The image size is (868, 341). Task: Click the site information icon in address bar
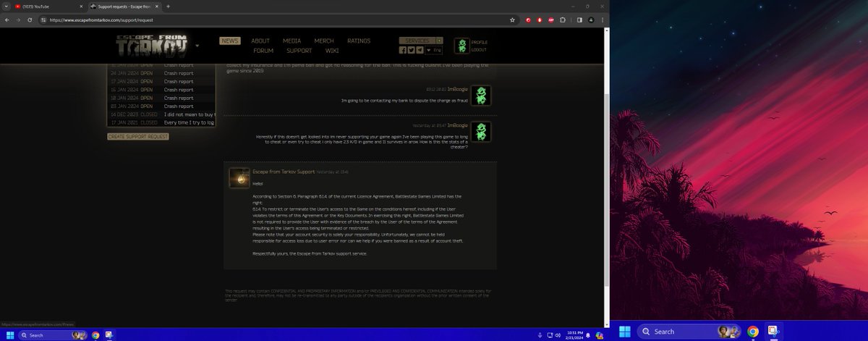coord(43,20)
